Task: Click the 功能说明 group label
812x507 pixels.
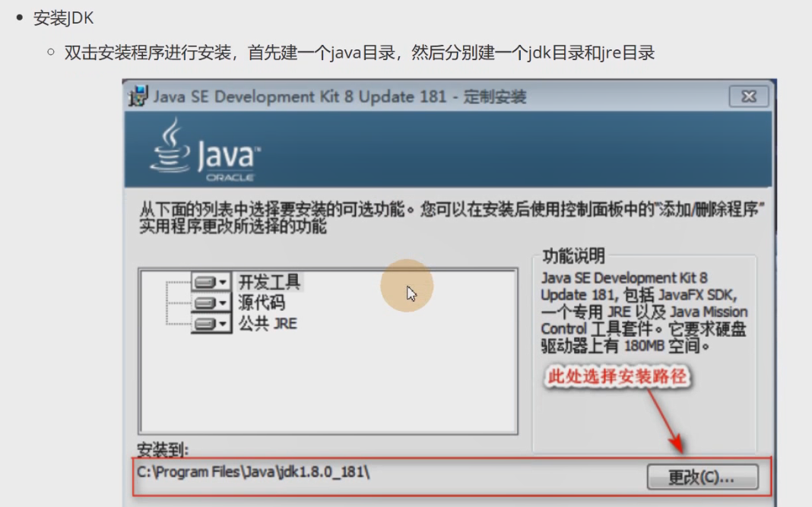Action: (x=573, y=255)
